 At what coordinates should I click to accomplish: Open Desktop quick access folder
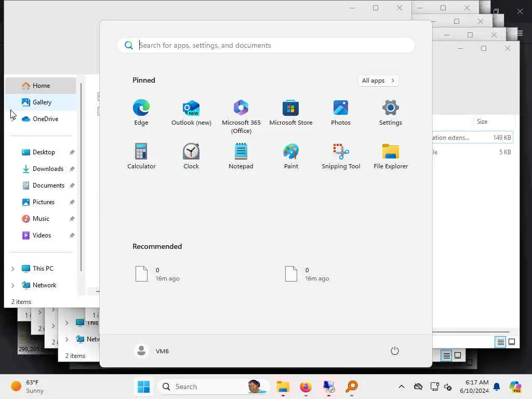coord(44,152)
